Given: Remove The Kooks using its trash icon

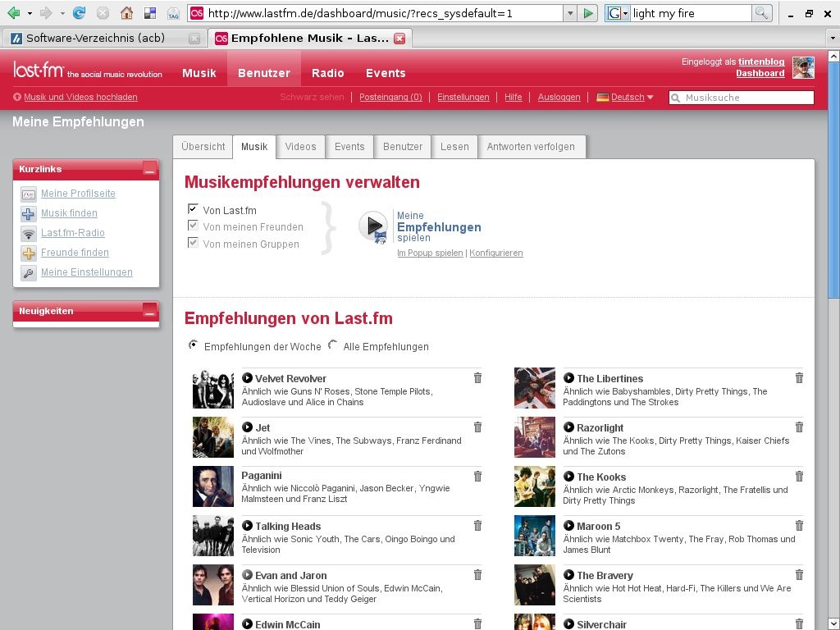Looking at the screenshot, I should [799, 477].
